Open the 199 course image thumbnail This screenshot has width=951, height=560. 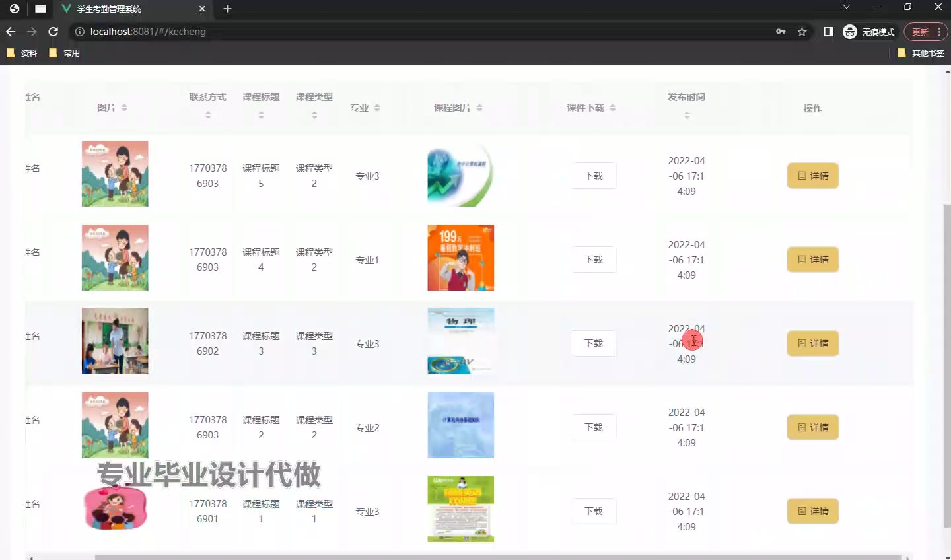(460, 258)
